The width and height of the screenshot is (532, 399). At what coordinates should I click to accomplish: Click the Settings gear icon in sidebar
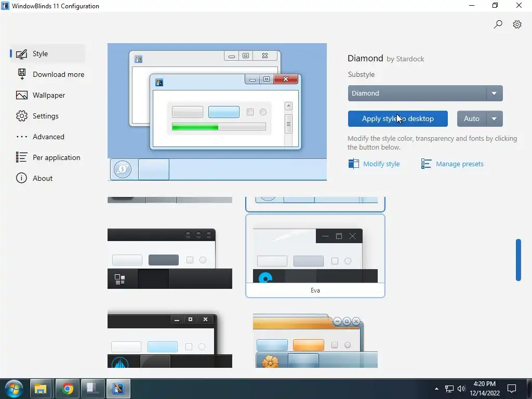(x=22, y=116)
